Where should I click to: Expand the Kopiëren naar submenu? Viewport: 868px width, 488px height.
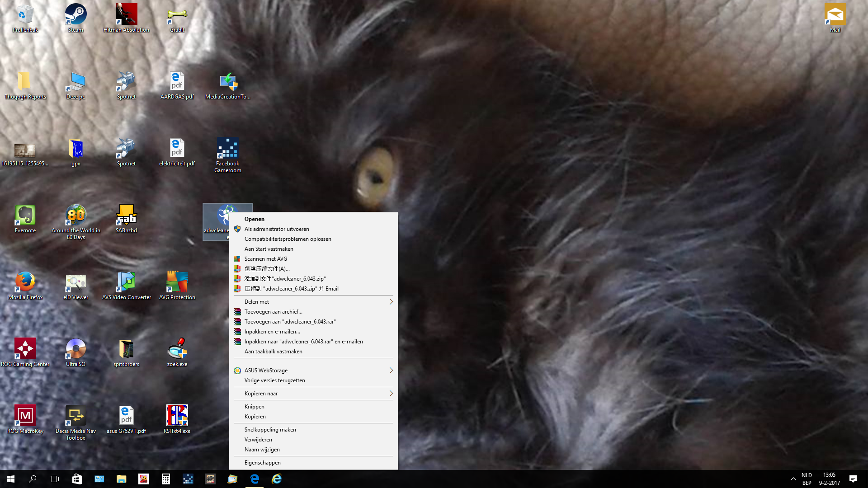point(314,394)
